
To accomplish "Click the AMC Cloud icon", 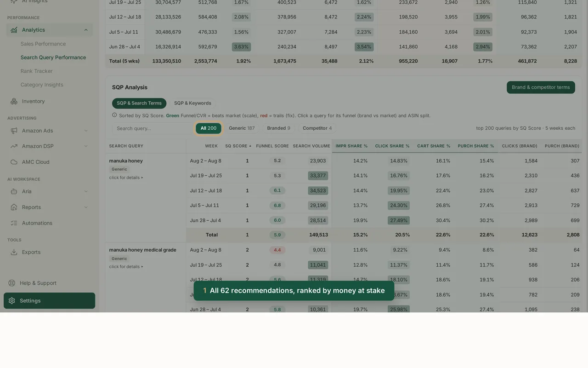I will pos(14,162).
